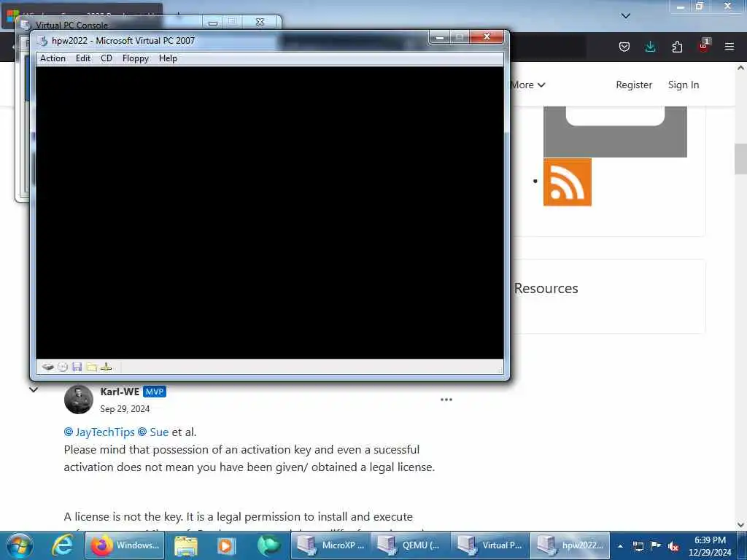
Task: Open Windows Explorer from the taskbar
Action: [x=186, y=545]
